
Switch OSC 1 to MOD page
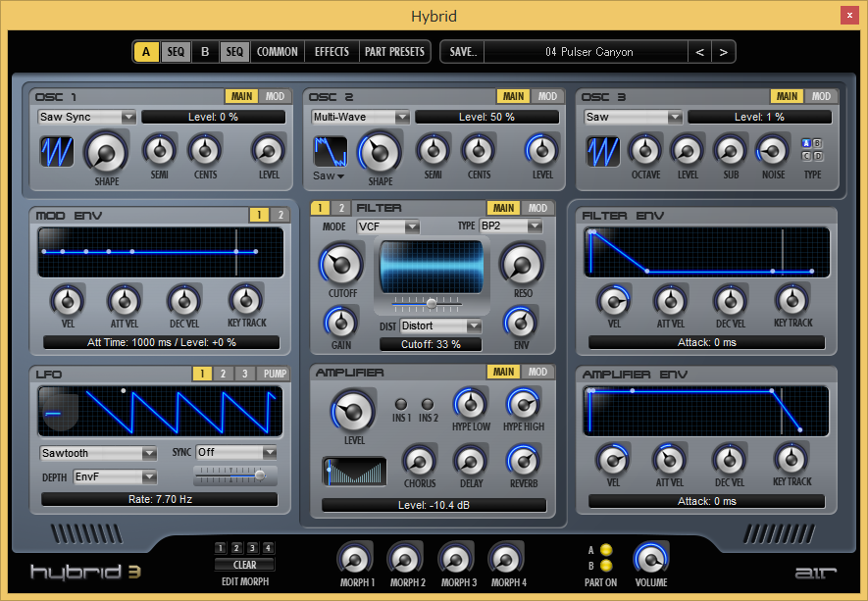point(275,96)
